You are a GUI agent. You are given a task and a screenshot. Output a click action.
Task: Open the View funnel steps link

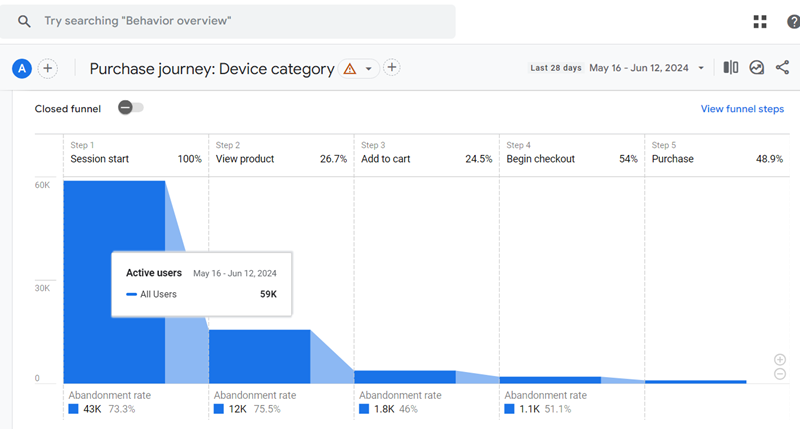742,109
